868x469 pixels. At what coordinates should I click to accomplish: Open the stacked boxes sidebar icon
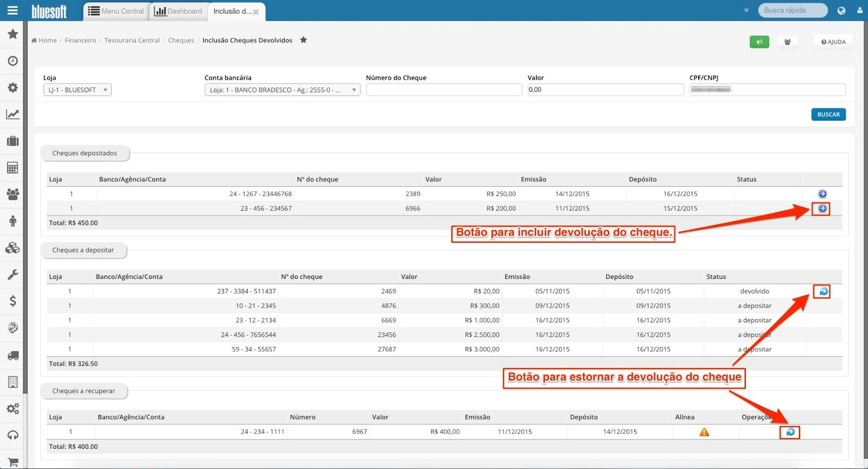(x=12, y=248)
